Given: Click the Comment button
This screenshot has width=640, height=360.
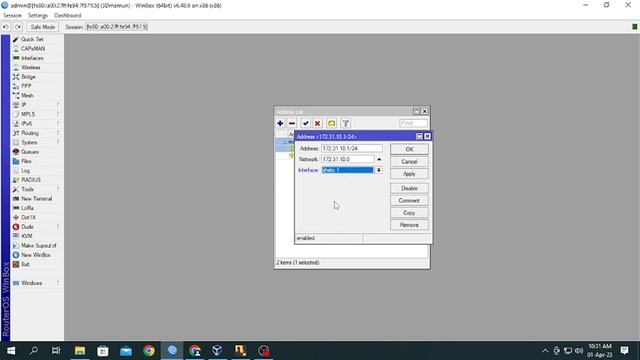Looking at the screenshot, I should coord(409,200).
